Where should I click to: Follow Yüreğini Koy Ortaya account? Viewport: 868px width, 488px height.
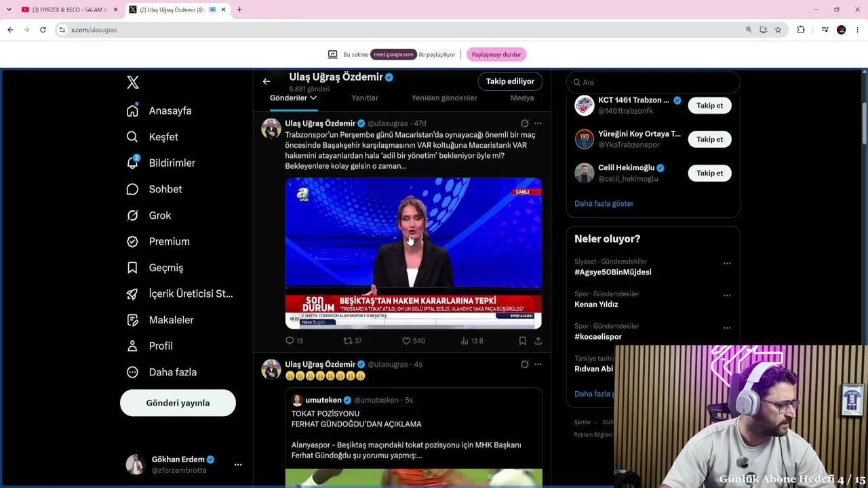click(710, 140)
